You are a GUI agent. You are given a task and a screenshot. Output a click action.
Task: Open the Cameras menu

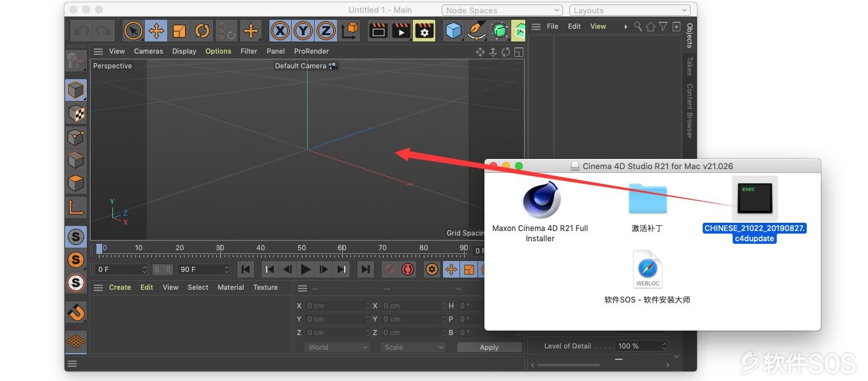(149, 51)
